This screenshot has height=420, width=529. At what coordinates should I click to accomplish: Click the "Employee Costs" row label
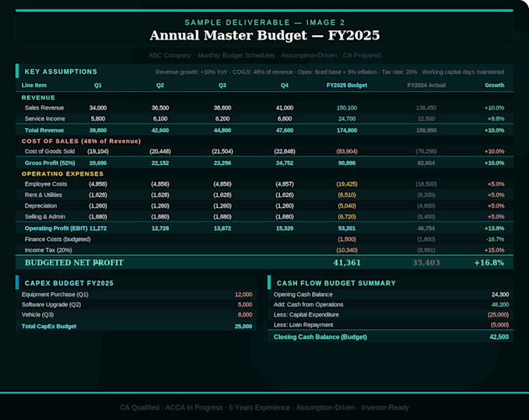tap(46, 184)
